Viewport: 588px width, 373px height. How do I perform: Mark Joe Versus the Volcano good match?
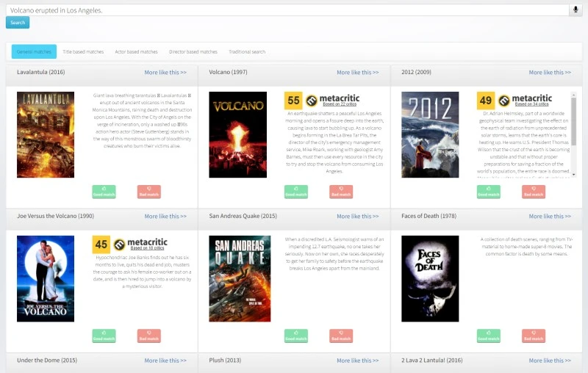pyautogui.click(x=104, y=336)
